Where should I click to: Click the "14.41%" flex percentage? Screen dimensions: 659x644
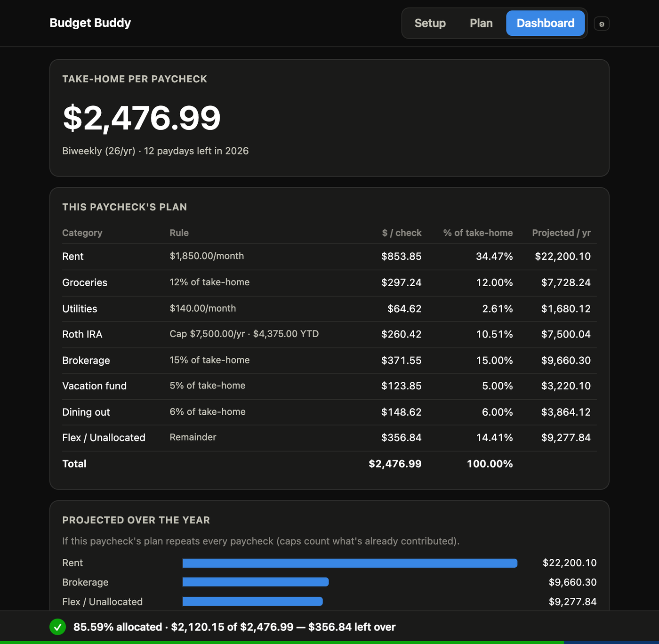494,438
